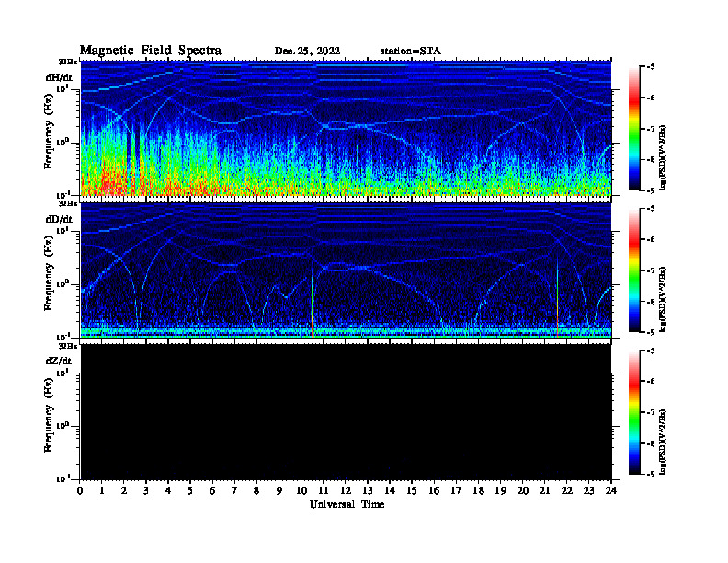This screenshot has height=563, width=728.
Task: Click the "dH/dt" panel label
Action: tap(59, 77)
